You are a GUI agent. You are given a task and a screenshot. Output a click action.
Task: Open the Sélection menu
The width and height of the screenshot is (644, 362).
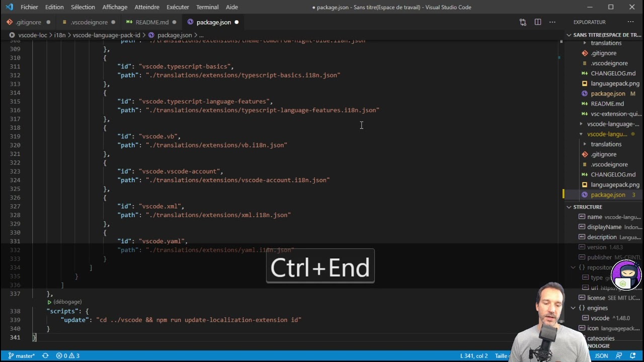coord(83,7)
